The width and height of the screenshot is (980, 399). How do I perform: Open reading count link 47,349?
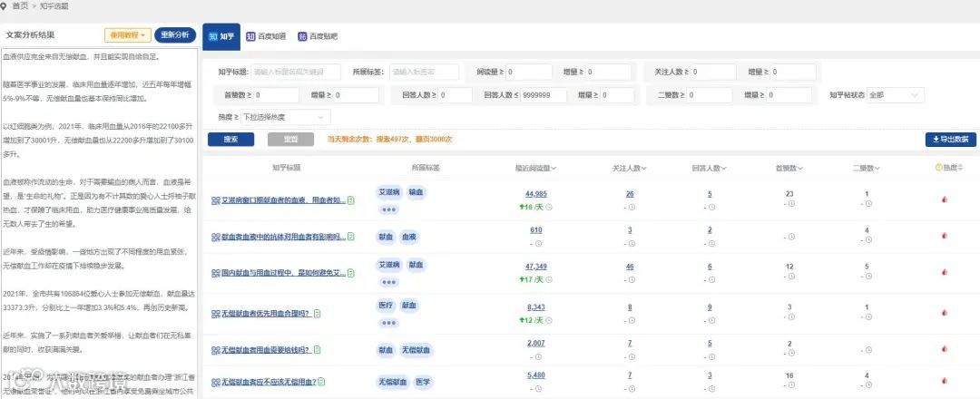pyautogui.click(x=536, y=267)
